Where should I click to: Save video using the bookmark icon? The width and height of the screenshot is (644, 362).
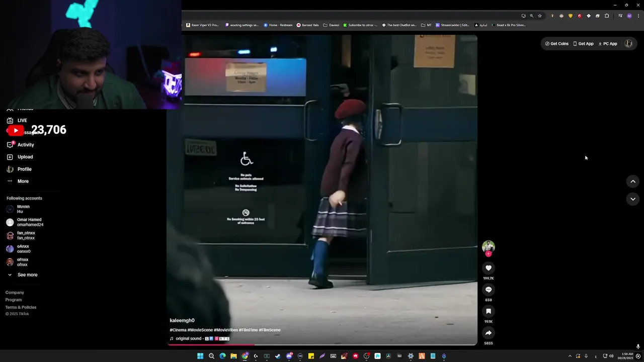(488, 311)
